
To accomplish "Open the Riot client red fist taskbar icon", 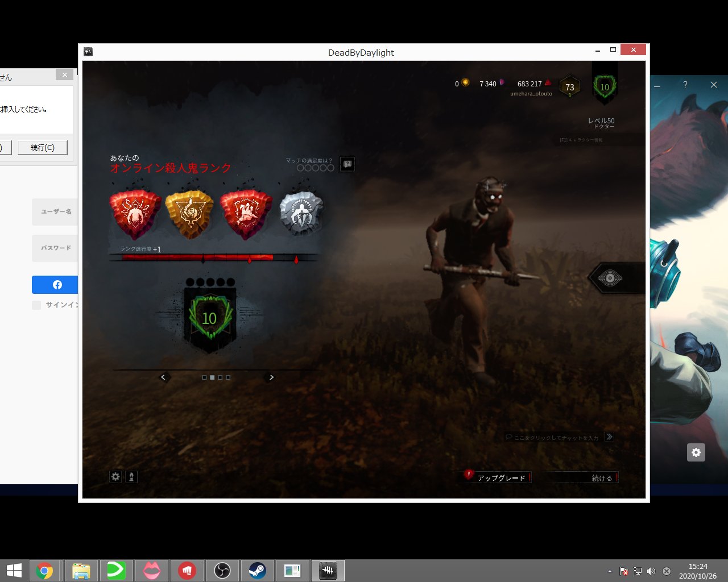I will (x=187, y=571).
